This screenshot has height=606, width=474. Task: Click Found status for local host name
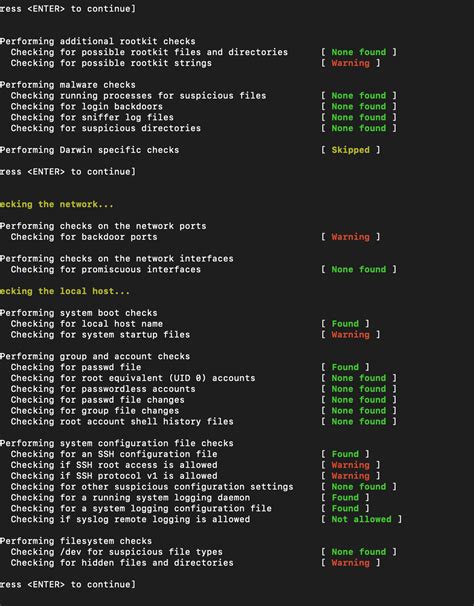click(x=345, y=323)
